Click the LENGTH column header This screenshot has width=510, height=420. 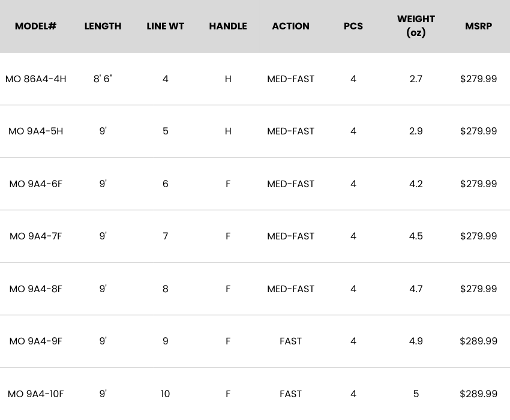click(x=103, y=26)
